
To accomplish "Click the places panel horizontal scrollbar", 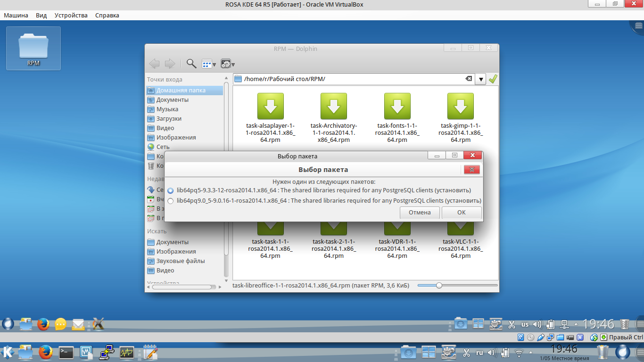I will point(184,286).
